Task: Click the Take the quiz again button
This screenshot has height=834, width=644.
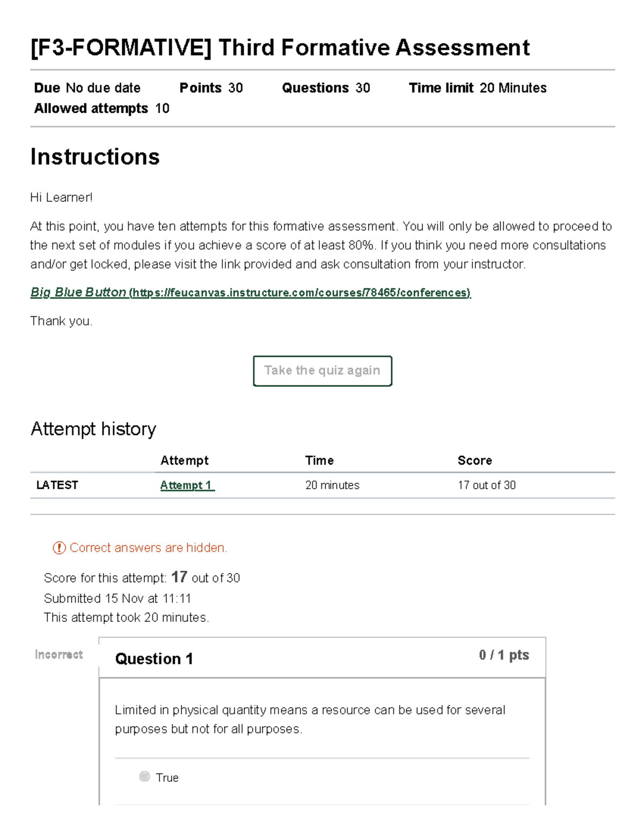Action: (x=322, y=371)
